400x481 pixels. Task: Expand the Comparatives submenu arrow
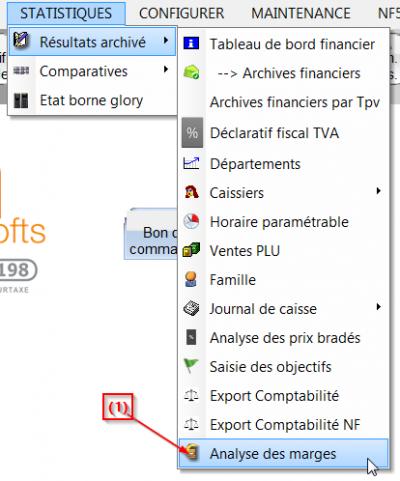point(166,69)
